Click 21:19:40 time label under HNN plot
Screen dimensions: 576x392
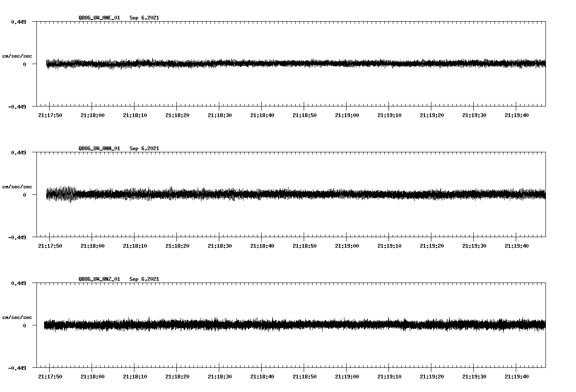pos(517,246)
